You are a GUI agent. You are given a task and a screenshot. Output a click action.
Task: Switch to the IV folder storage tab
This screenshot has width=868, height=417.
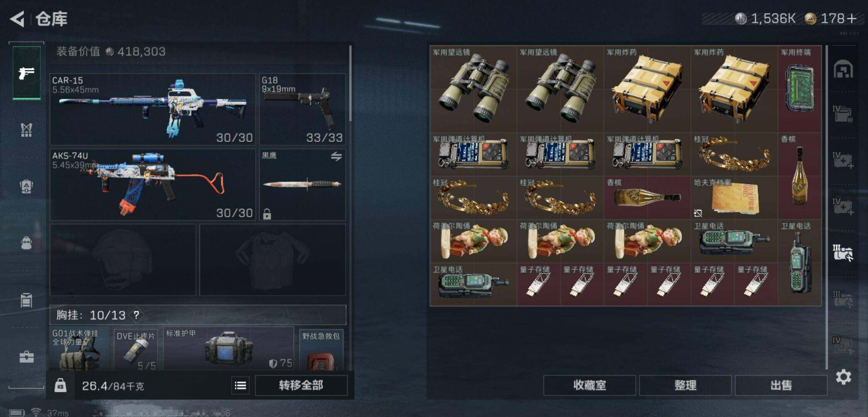point(843,114)
